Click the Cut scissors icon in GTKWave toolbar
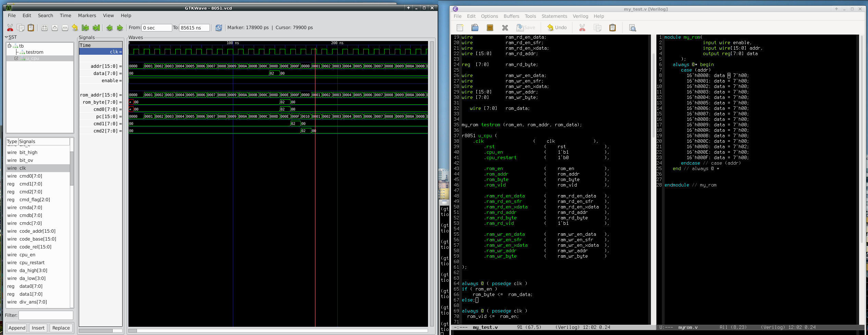 click(10, 28)
